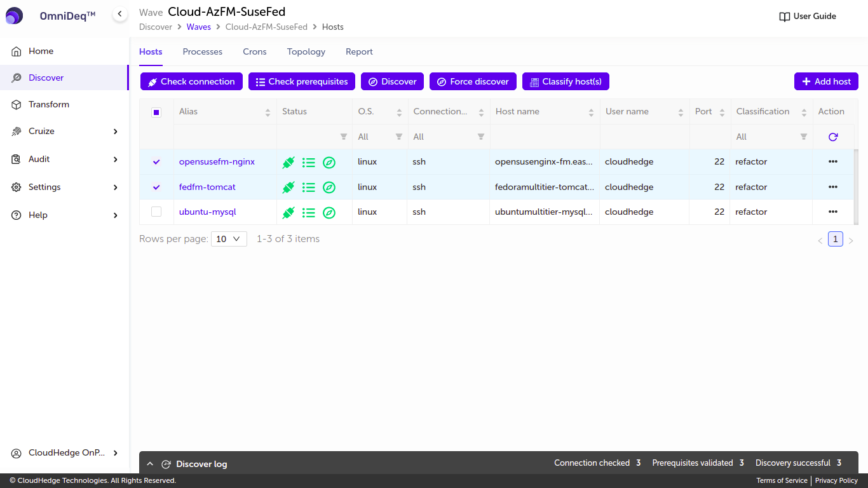Open three-dot action menu for ubuntu-mysql
Image resolution: width=868 pixels, height=488 pixels.
click(x=832, y=212)
